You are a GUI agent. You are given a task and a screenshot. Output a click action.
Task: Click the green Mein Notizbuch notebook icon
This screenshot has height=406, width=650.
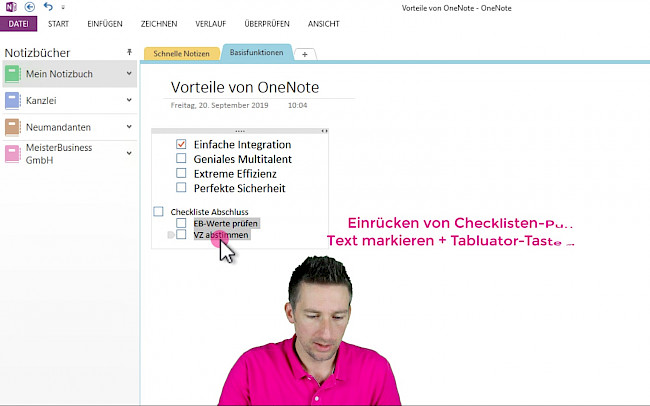(12, 74)
